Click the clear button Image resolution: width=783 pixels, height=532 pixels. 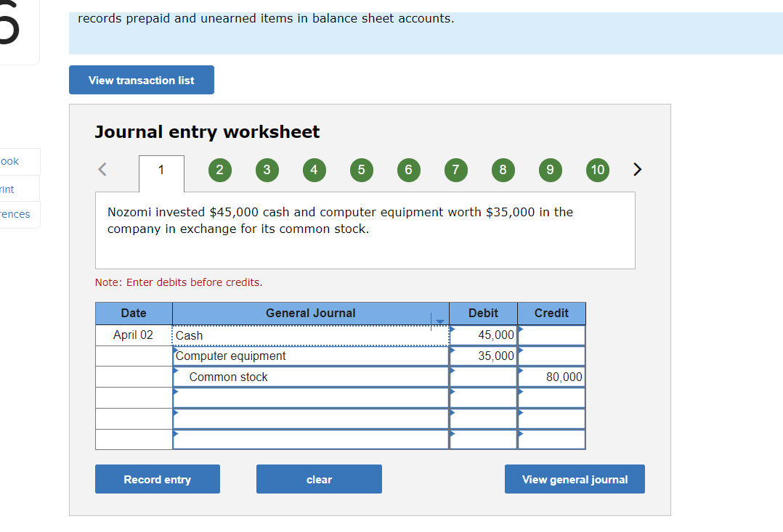pyautogui.click(x=319, y=479)
